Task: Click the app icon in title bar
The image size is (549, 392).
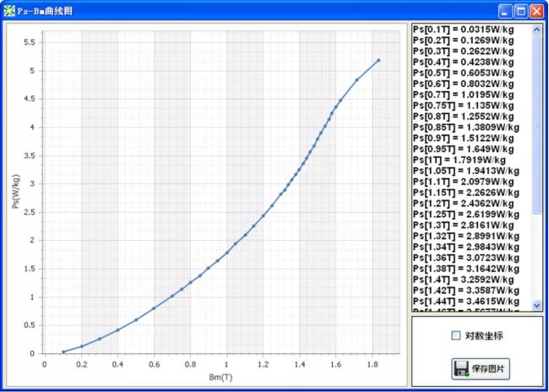Action: point(9,10)
